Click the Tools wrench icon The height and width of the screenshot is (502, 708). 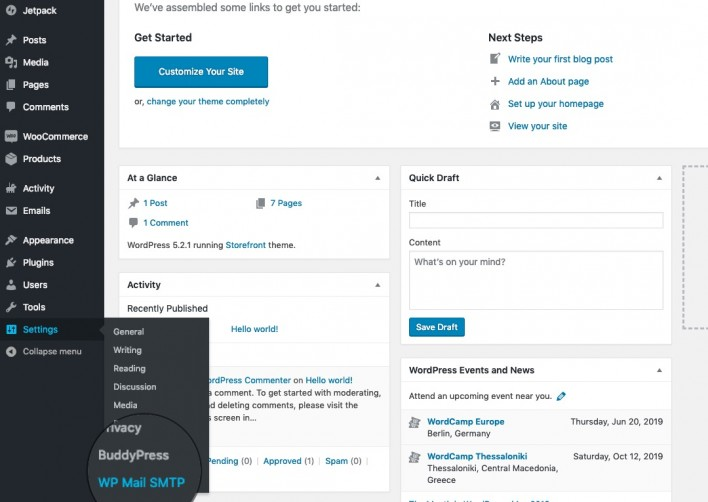tap(11, 307)
